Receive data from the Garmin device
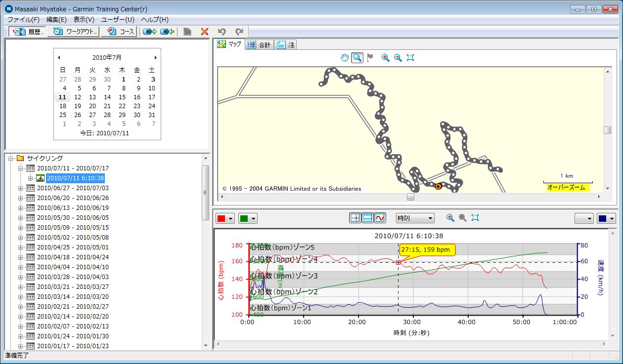Screen dimensions: 623x364 [x=168, y=32]
